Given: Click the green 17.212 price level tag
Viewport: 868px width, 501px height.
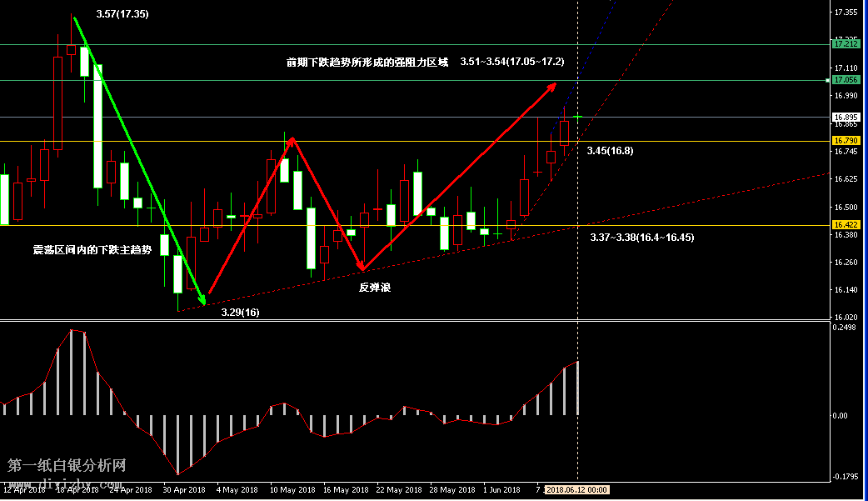Looking at the screenshot, I should coord(846,43).
